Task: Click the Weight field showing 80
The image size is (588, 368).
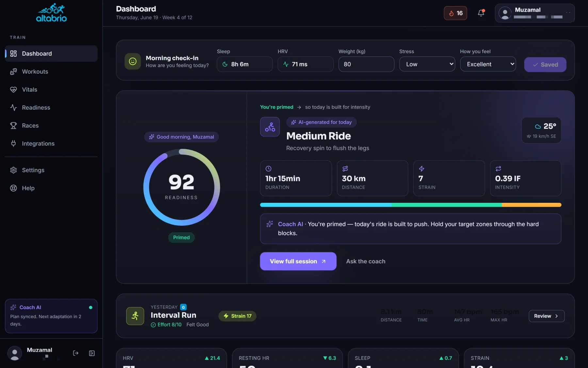Action: [x=366, y=64]
